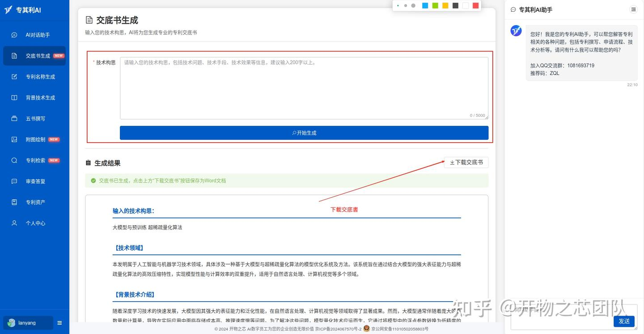Click the police badge icon in footer
This screenshot has width=644, height=334.
click(366, 329)
